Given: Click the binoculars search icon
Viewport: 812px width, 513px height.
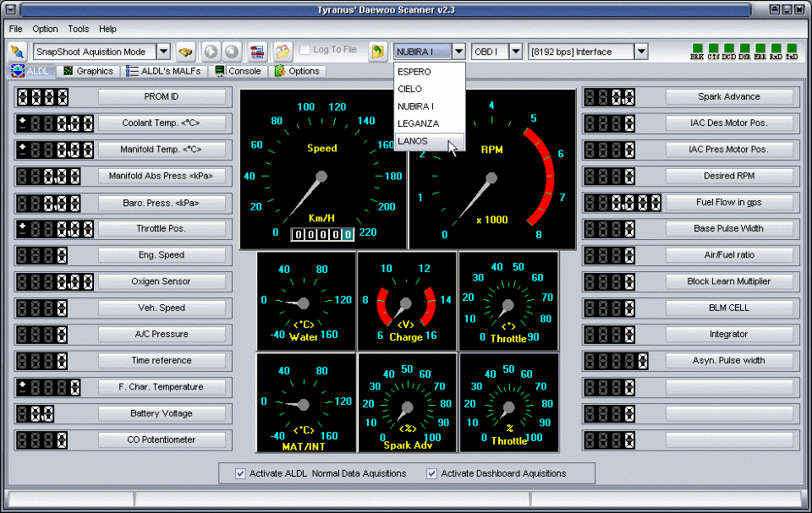Looking at the screenshot, I should click(x=185, y=52).
